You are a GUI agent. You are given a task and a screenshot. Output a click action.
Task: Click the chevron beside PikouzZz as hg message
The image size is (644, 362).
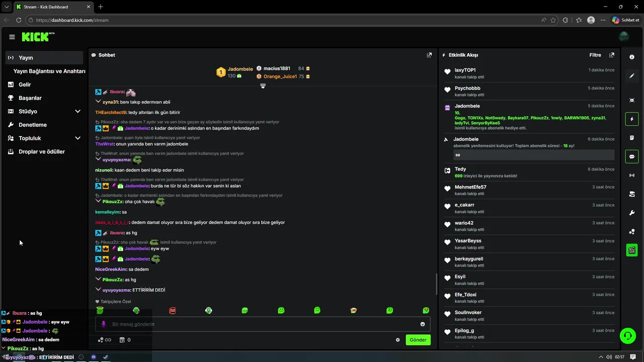coord(98,279)
